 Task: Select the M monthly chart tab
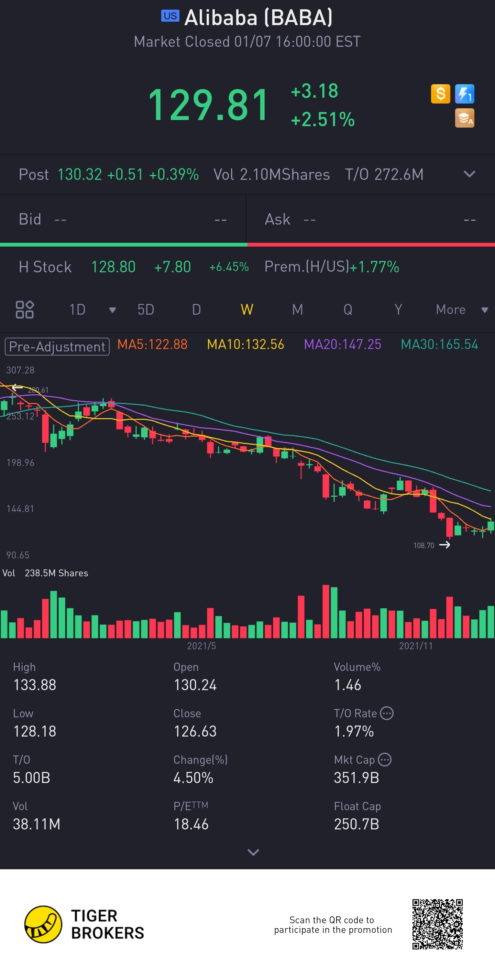point(297,310)
